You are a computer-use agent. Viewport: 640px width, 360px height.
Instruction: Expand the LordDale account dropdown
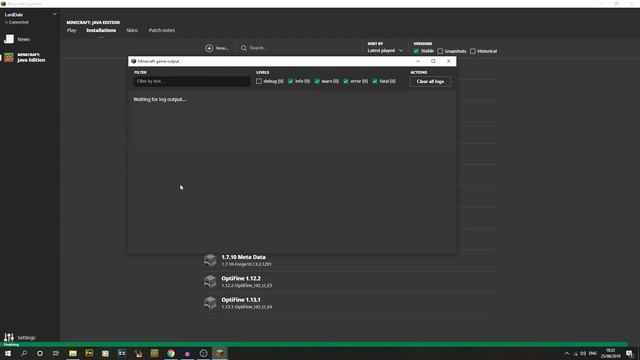click(x=55, y=14)
